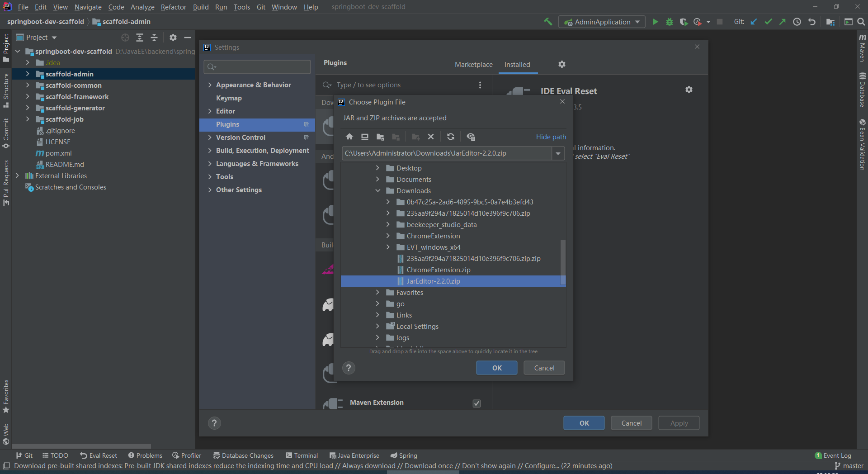This screenshot has width=868, height=474.
Task: Open the Refactor menu
Action: [173, 7]
